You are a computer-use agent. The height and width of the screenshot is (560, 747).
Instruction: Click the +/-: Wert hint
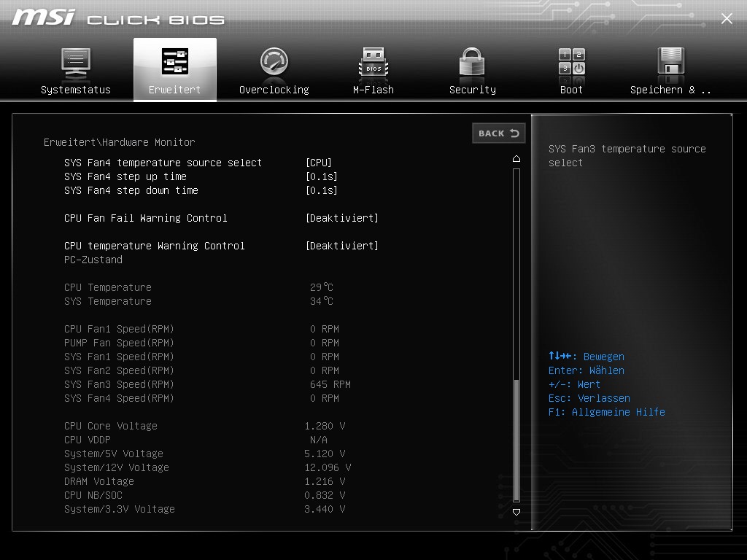click(x=574, y=384)
